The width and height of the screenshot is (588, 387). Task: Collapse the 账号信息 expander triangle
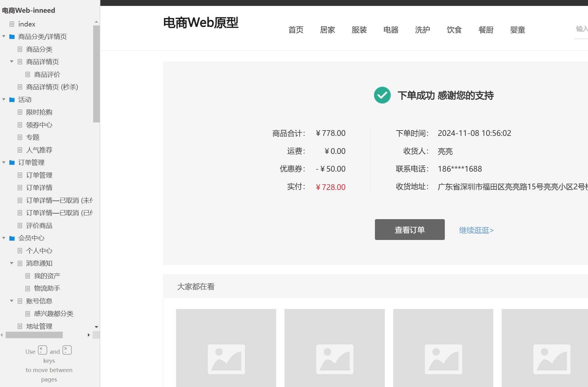11,301
